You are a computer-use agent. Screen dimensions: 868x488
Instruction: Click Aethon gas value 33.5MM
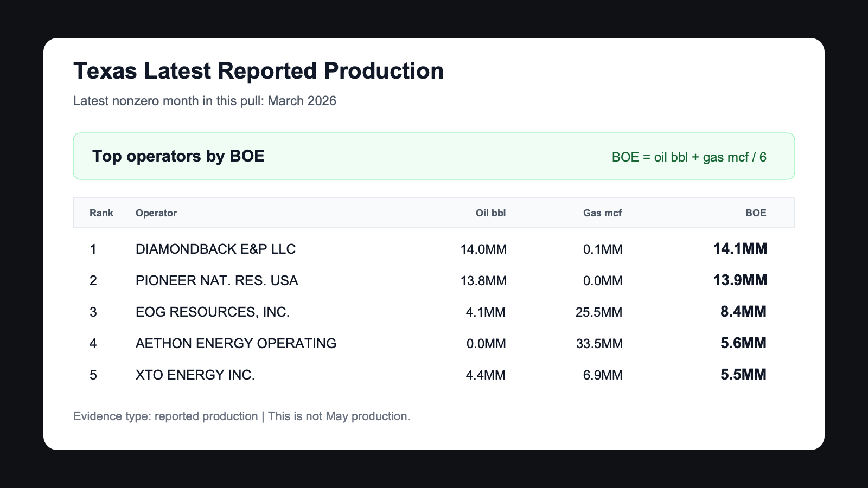coord(599,344)
